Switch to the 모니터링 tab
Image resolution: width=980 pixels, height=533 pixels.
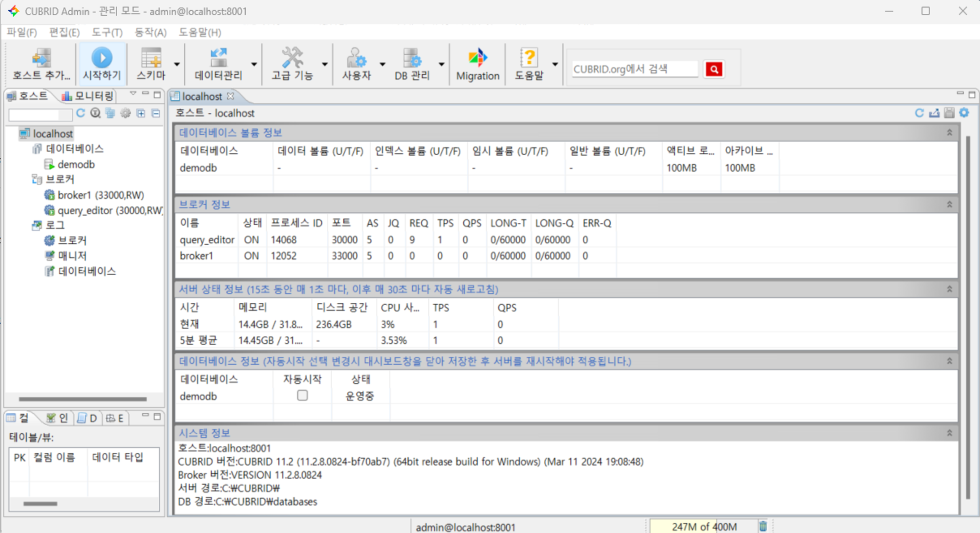[89, 96]
